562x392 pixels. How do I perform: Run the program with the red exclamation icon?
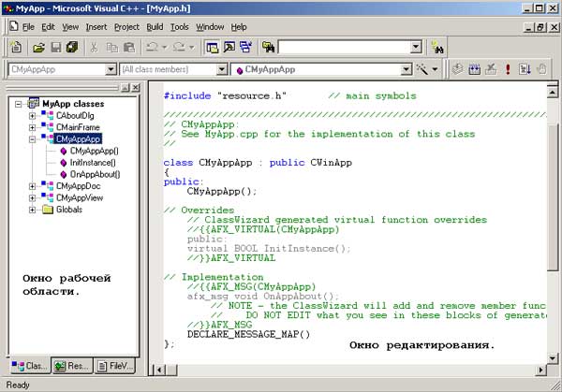click(x=508, y=69)
